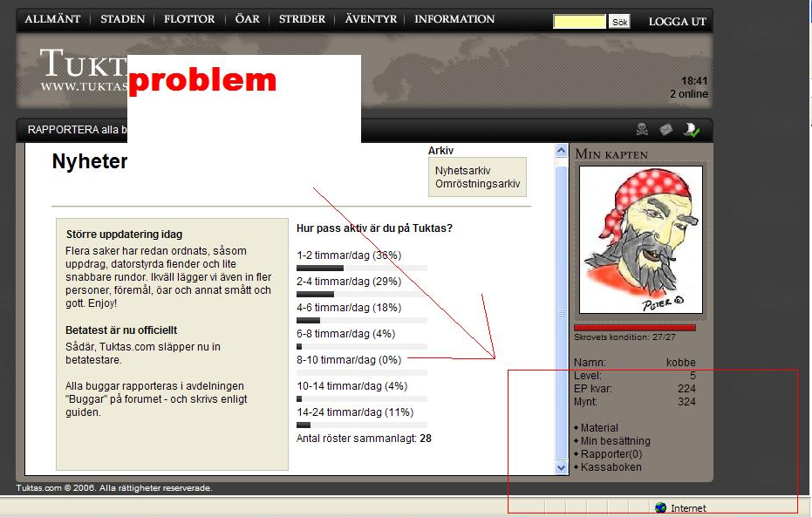Open the ÄVENTYR menu
812x517 pixels.
pos(371,19)
